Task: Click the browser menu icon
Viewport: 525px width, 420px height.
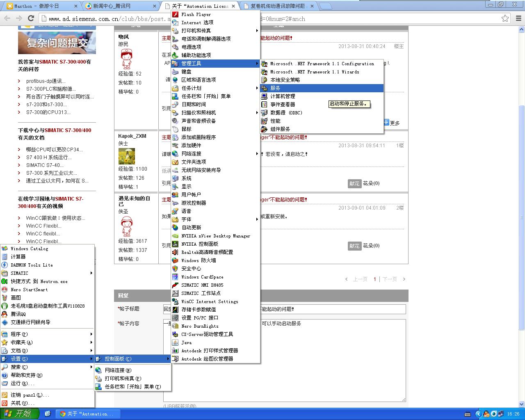Action: (x=518, y=18)
